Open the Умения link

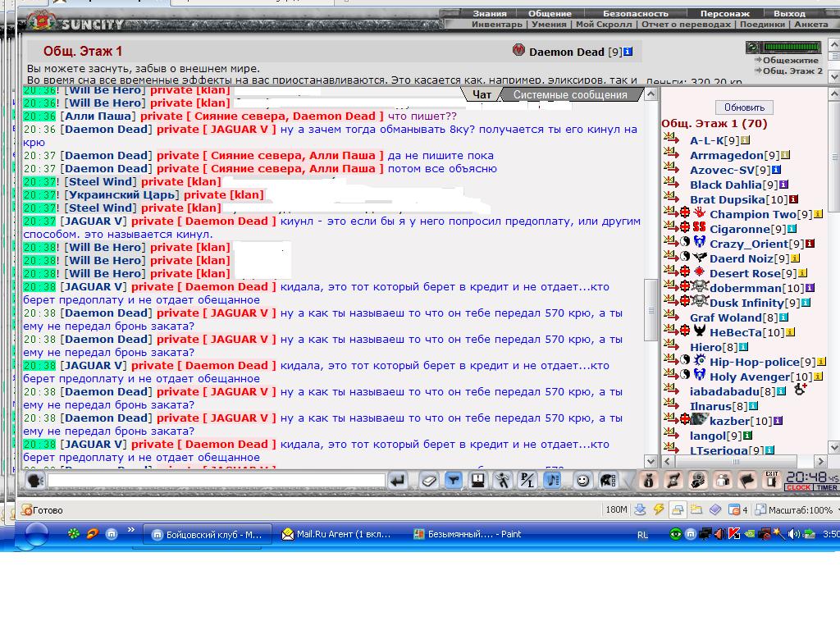(x=549, y=24)
